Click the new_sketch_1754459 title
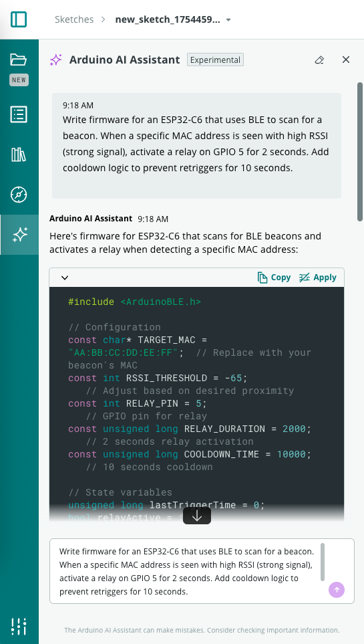The width and height of the screenshot is (364, 644). click(x=168, y=19)
